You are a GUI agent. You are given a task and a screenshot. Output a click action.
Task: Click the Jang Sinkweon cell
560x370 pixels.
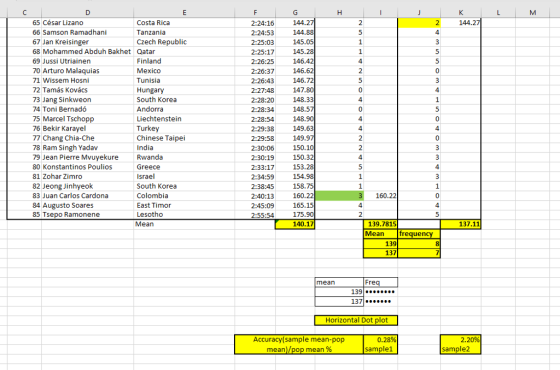[x=88, y=100]
